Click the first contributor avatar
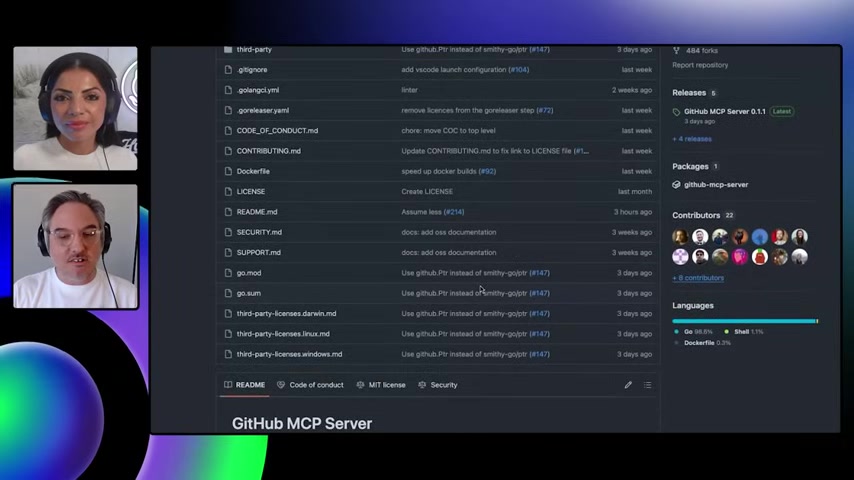 pos(680,236)
